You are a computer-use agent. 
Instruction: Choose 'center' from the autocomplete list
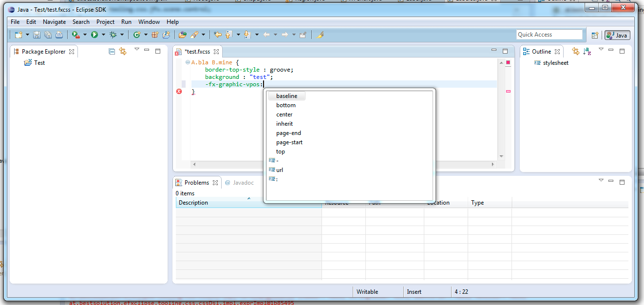pos(284,114)
